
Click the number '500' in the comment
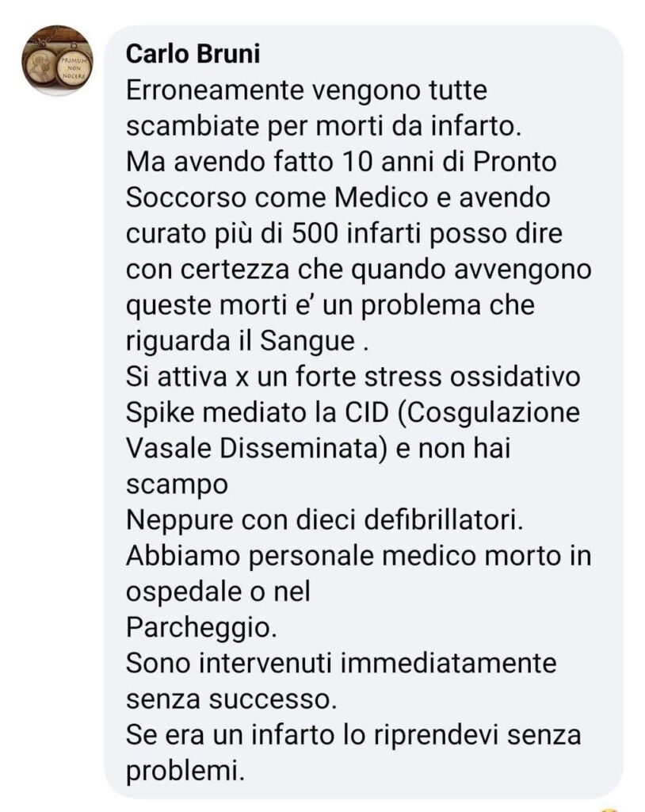point(315,234)
